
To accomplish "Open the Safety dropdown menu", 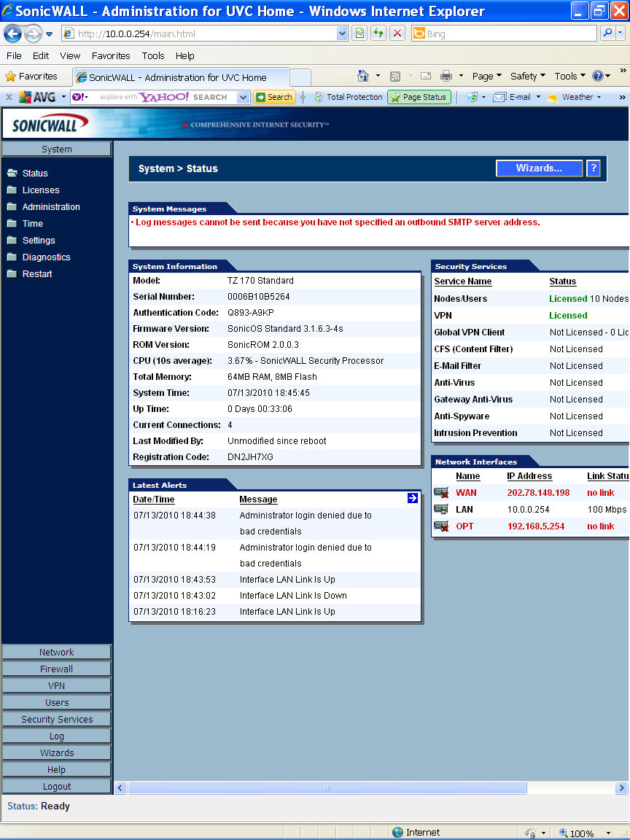I will pos(528,76).
